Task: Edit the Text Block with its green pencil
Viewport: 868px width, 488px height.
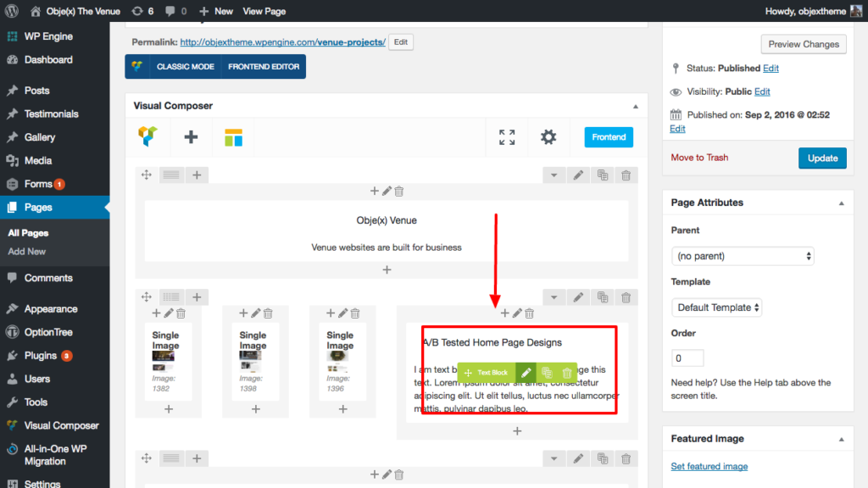Action: (x=526, y=373)
